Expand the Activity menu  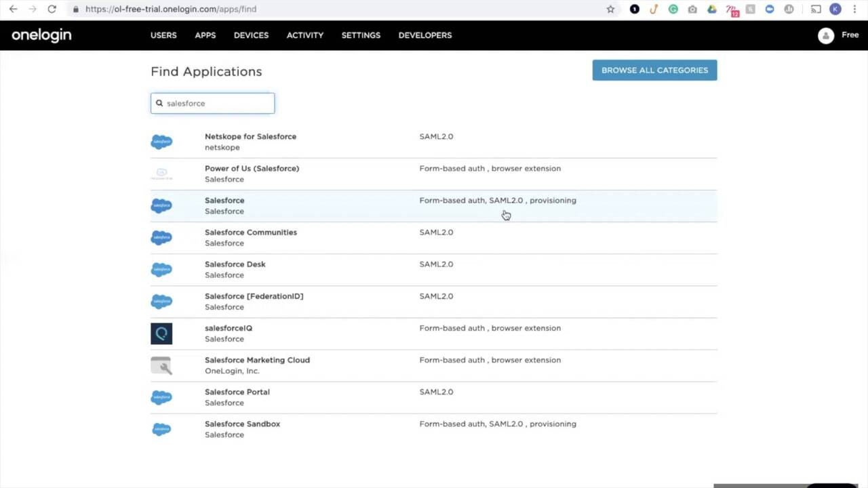pos(305,35)
